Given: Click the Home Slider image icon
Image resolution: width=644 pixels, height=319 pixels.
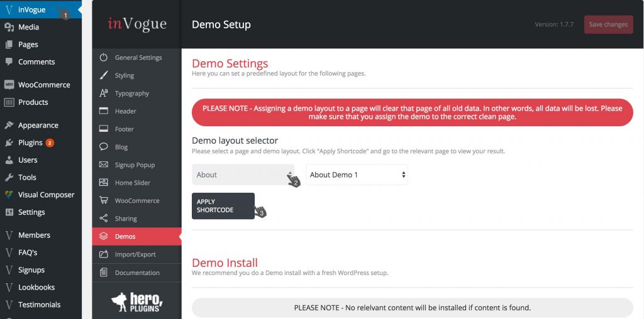Looking at the screenshot, I should [104, 183].
